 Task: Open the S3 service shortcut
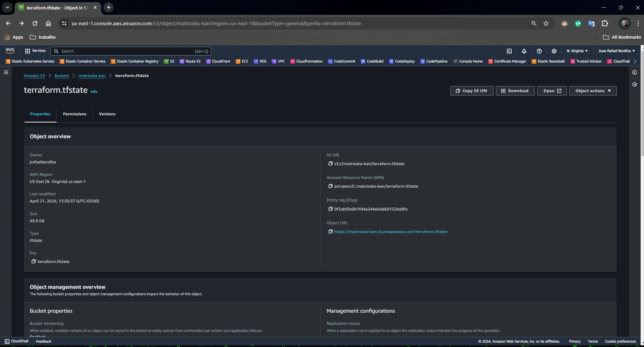(x=169, y=62)
